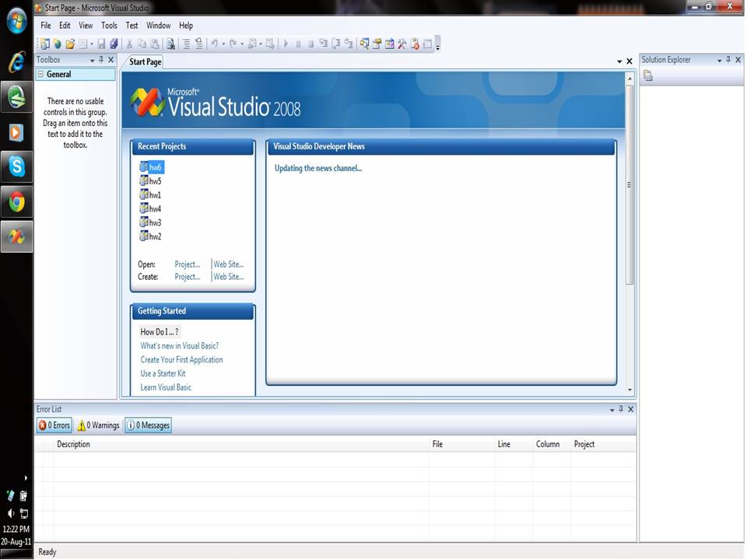Click the Copy toolbar icon
747x560 pixels.
click(x=142, y=44)
